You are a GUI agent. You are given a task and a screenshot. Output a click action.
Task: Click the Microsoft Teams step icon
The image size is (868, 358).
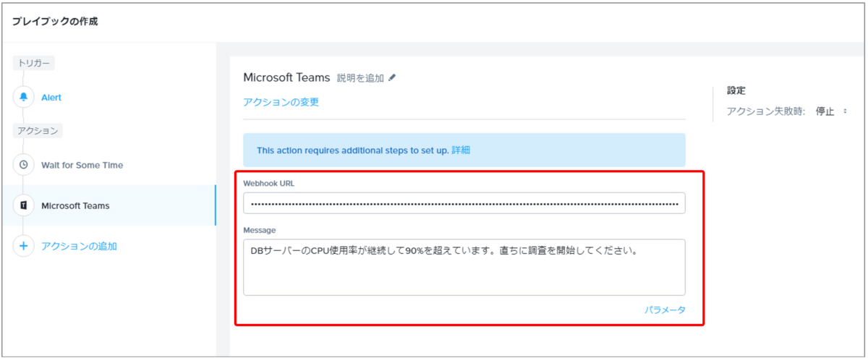pyautogui.click(x=24, y=205)
